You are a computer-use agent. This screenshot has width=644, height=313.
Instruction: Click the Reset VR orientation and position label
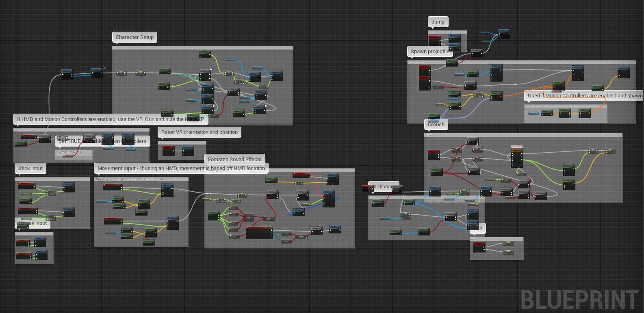tap(199, 132)
